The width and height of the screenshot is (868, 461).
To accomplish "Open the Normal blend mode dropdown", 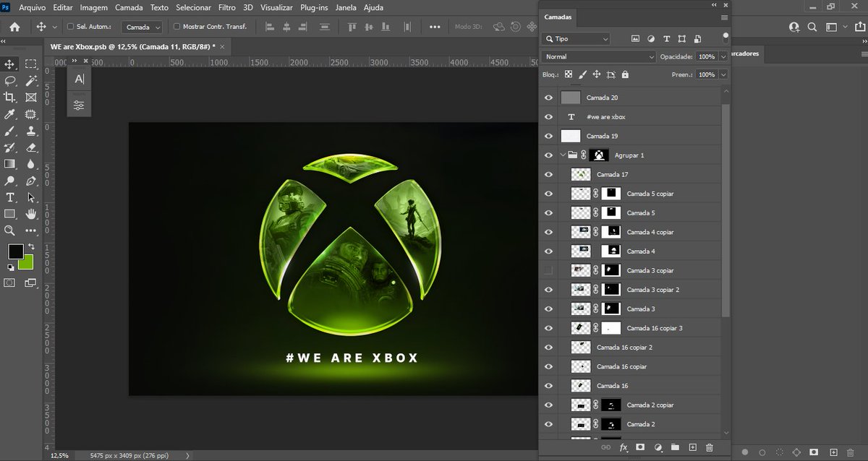I will coord(600,56).
